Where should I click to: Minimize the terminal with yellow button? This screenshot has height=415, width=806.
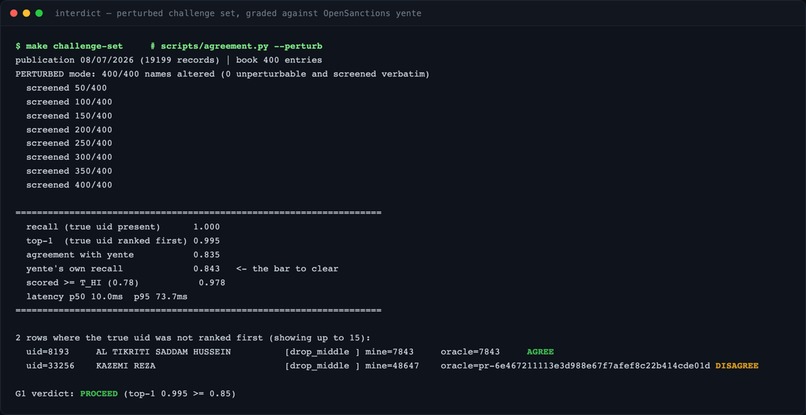tap(26, 13)
